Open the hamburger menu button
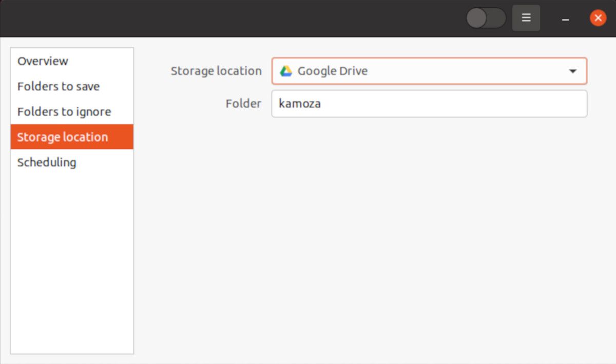616x364 pixels. 526,18
